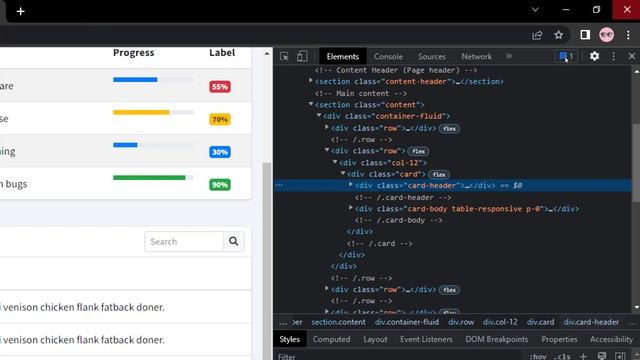This screenshot has height=360, width=640.
Task: Click the blue 55% progress bar
Action: click(135, 80)
